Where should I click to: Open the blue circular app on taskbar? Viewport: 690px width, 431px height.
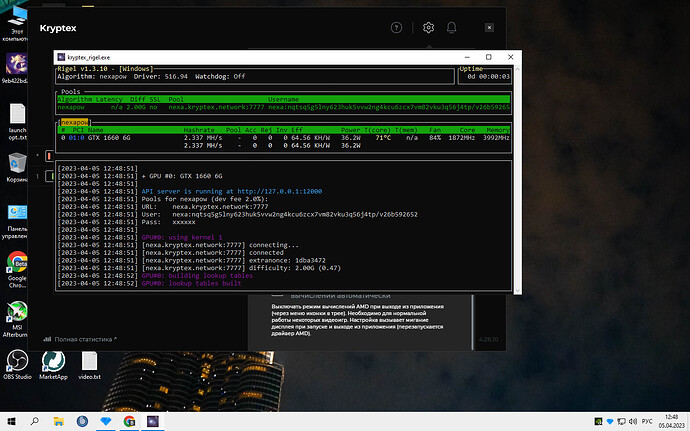click(82, 421)
